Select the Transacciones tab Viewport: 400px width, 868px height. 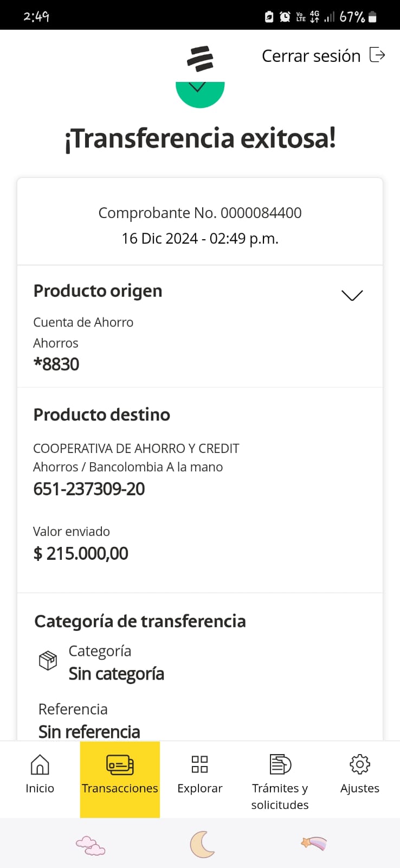pos(120,776)
